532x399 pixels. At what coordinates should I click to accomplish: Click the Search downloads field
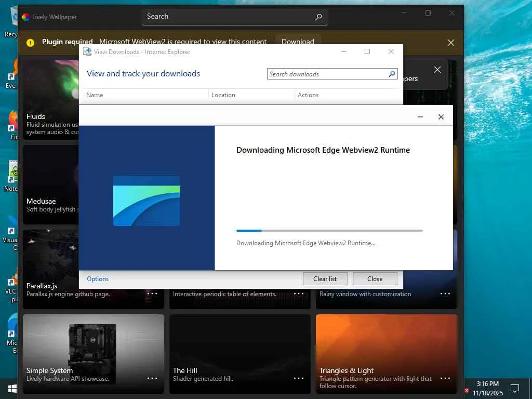[332, 74]
